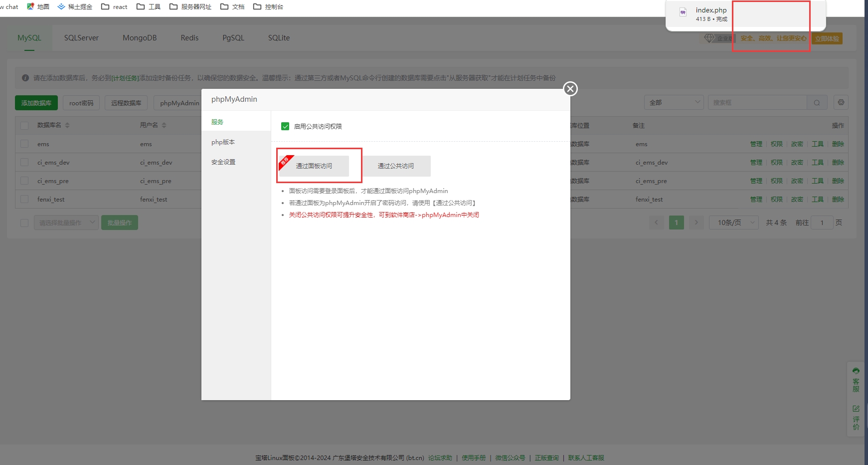The width and height of the screenshot is (868, 465).
Task: Click 通过公共访问 button
Action: tap(396, 166)
